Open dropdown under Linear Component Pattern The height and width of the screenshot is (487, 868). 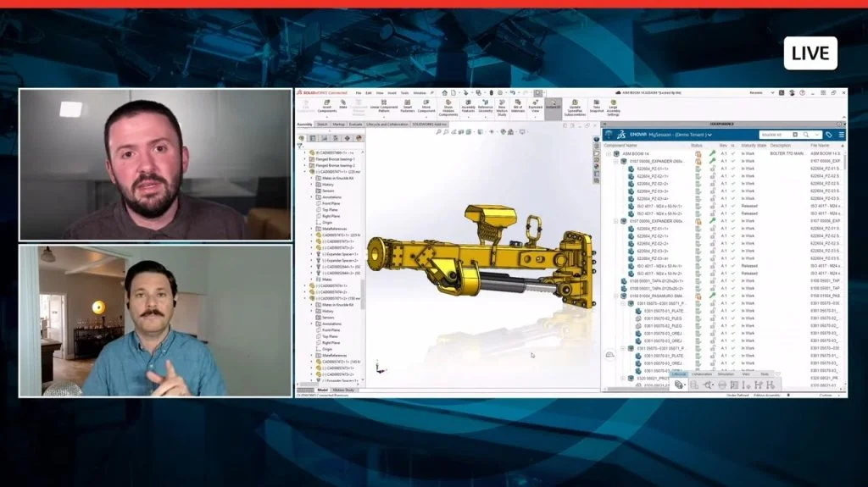click(x=384, y=117)
